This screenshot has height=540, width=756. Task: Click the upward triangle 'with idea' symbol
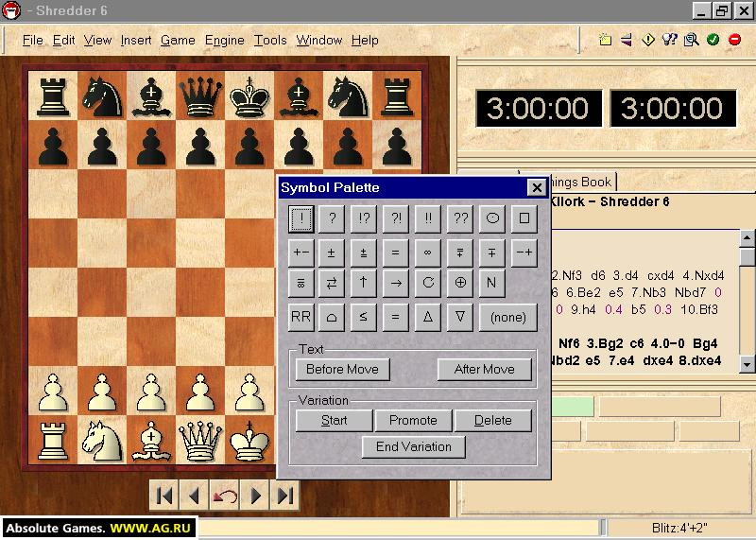point(428,317)
